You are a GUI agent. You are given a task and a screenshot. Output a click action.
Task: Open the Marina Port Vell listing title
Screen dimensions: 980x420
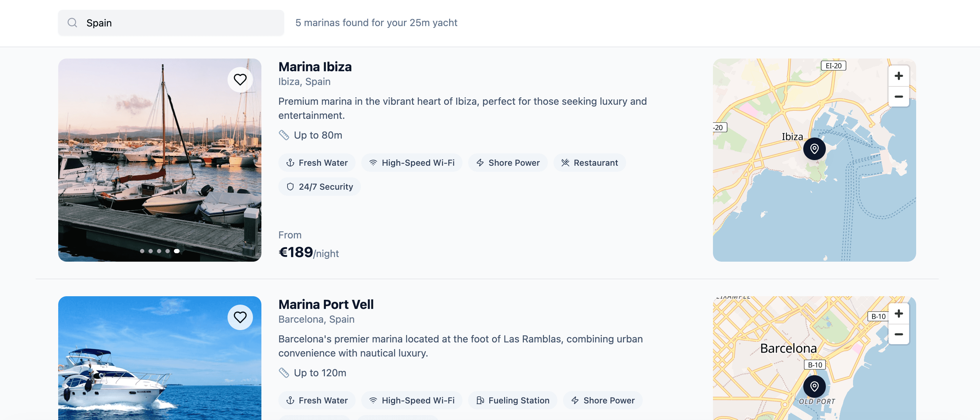click(x=326, y=304)
